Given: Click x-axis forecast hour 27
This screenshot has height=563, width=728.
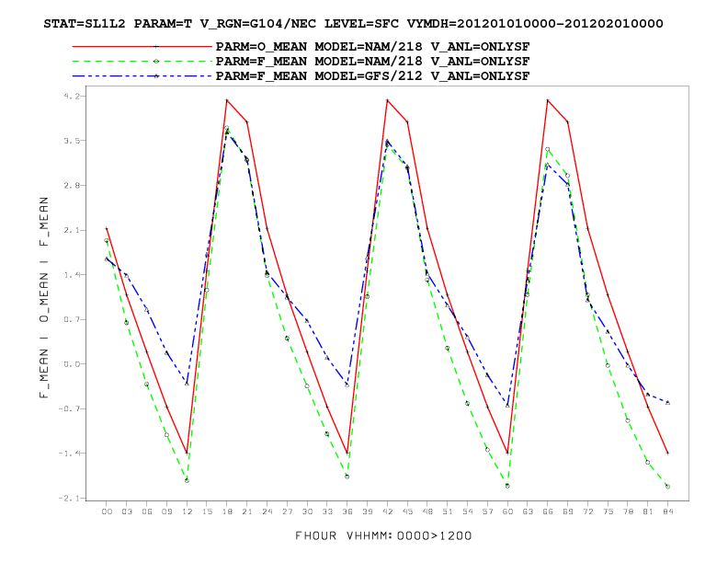Looking at the screenshot, I should (x=287, y=511).
